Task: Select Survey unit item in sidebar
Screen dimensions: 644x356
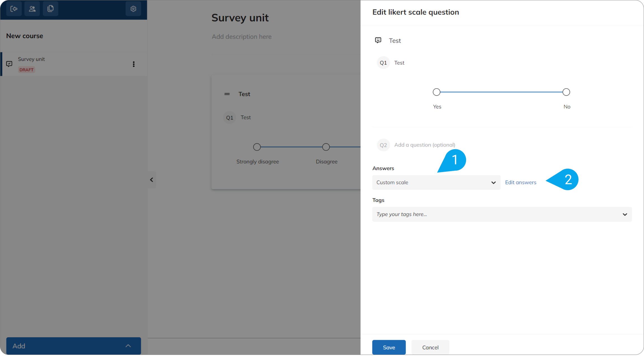Action: (74, 64)
